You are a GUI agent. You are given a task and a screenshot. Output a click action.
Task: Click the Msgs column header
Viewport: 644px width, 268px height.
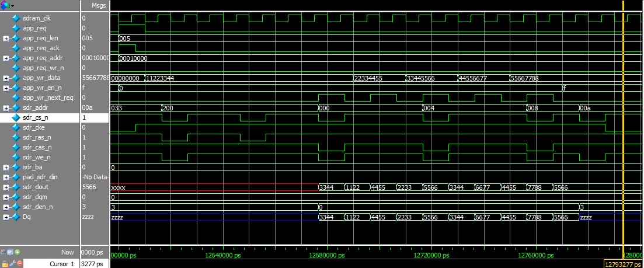coord(94,5)
